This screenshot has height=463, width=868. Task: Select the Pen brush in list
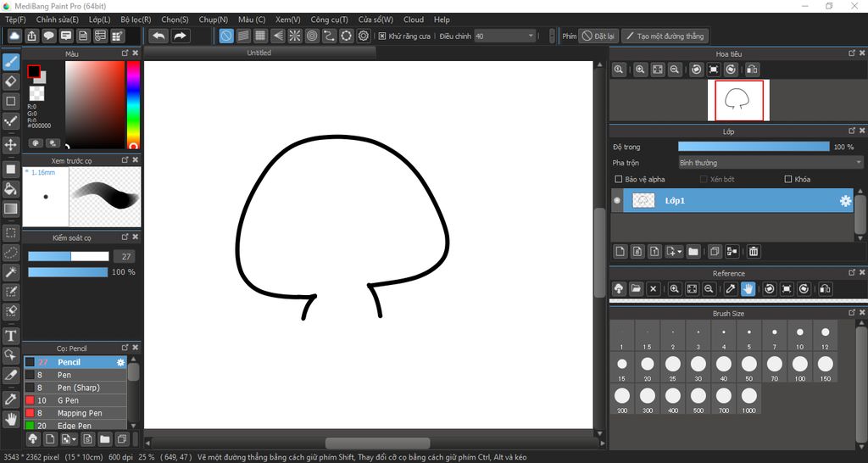75,375
